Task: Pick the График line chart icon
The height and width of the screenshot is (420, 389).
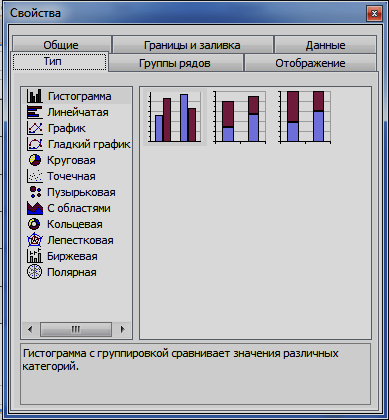Action: tap(35, 128)
